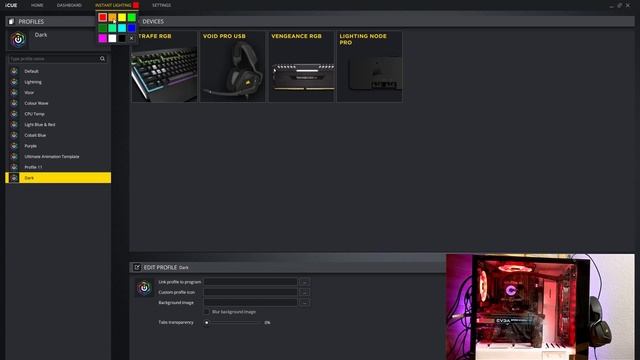The width and height of the screenshot is (640, 360).
Task: Browse for a custom profile icon
Action: tap(304, 292)
